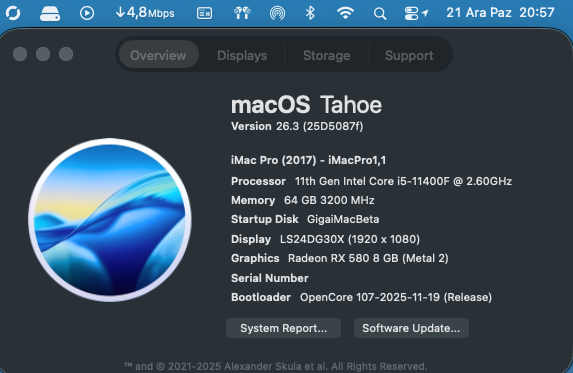573x373 pixels.
Task: Click the disk drive menu bar icon
Action: tap(50, 14)
